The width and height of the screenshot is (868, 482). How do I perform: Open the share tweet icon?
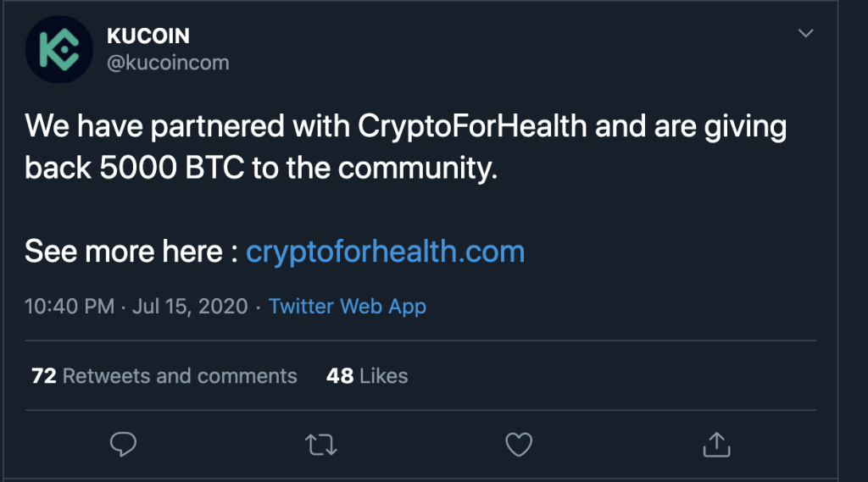(716, 444)
